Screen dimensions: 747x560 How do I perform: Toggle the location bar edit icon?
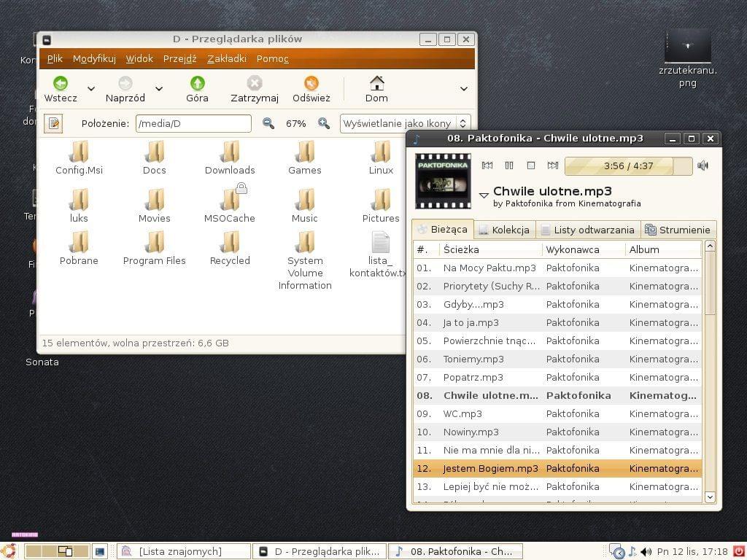[53, 123]
